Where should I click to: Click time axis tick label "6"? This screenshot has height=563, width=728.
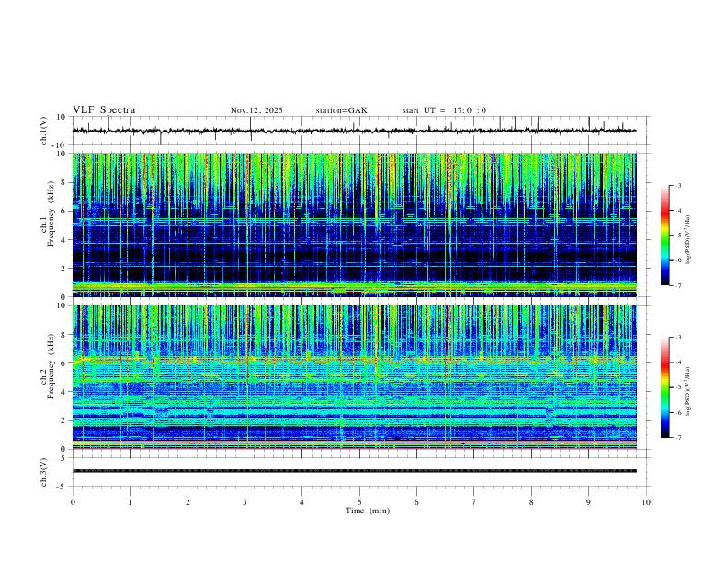coord(416,502)
